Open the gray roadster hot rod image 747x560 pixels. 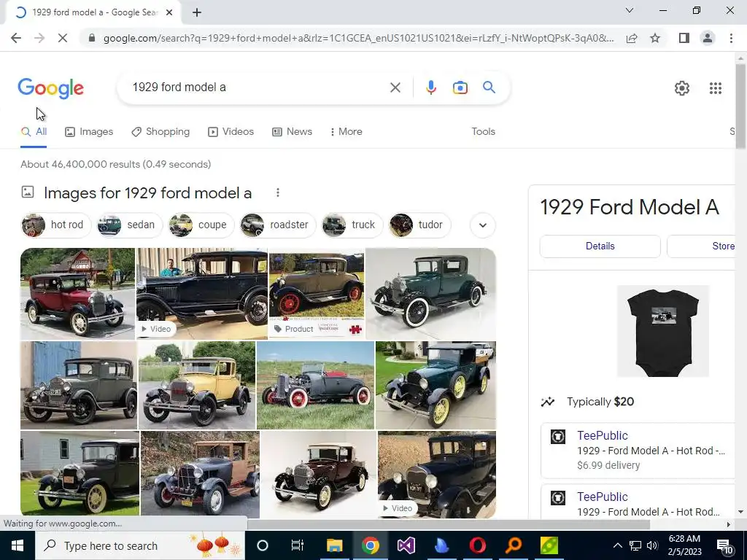point(315,385)
